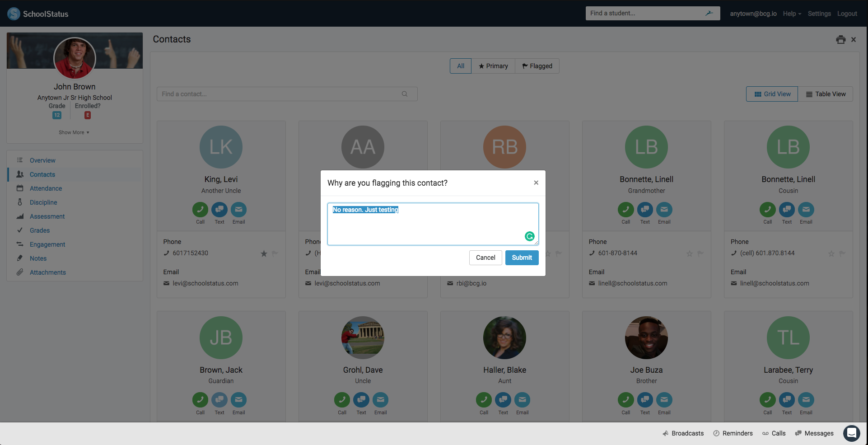
Task: Email Larabee, Terry via the envelope icon
Action: click(806, 400)
